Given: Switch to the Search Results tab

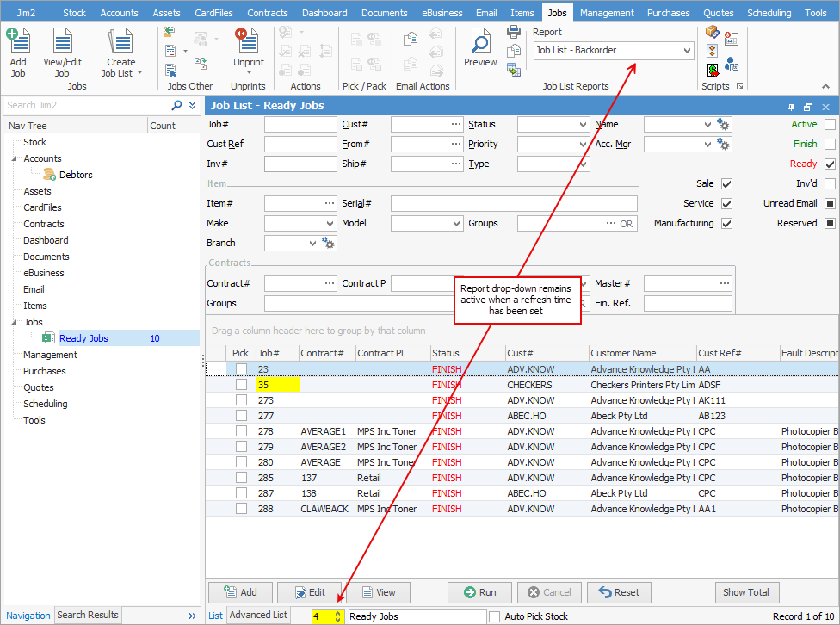Looking at the screenshot, I should click(x=87, y=615).
